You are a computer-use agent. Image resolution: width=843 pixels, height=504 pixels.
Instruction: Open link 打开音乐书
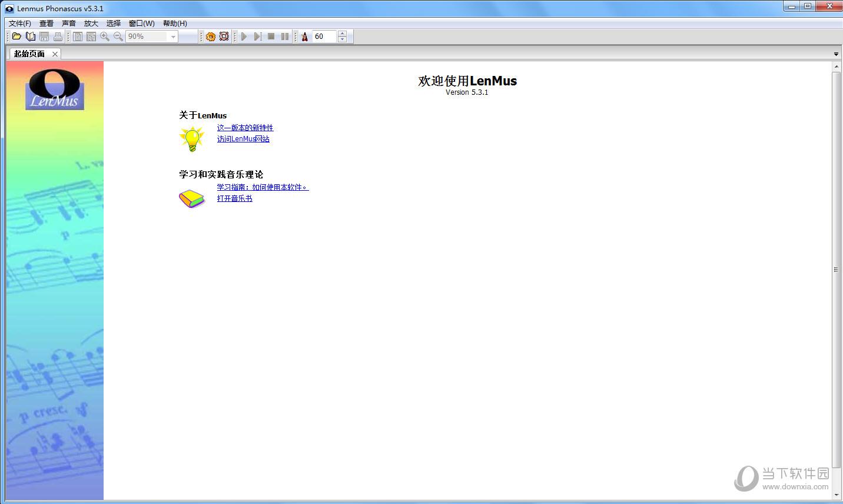(234, 198)
